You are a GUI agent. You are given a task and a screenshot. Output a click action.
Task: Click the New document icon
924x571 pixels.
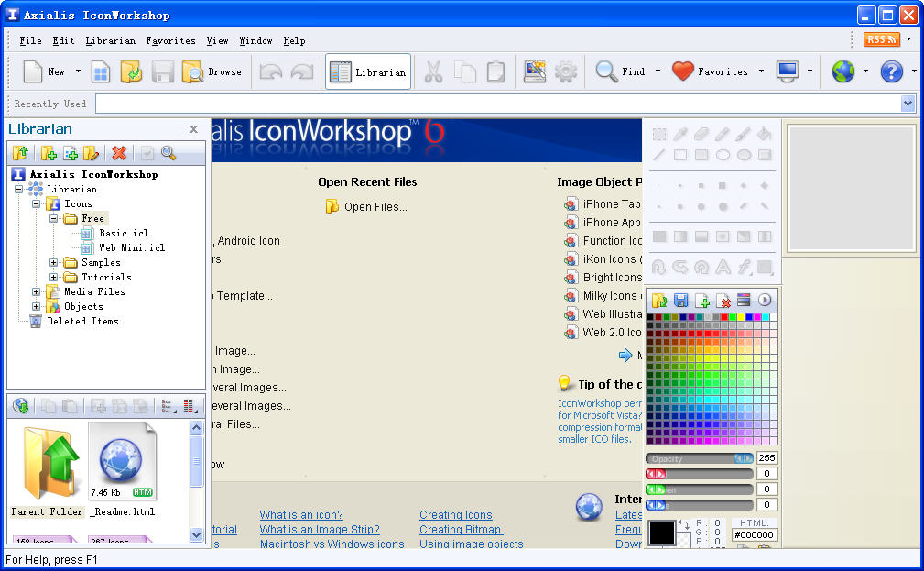tap(33, 71)
